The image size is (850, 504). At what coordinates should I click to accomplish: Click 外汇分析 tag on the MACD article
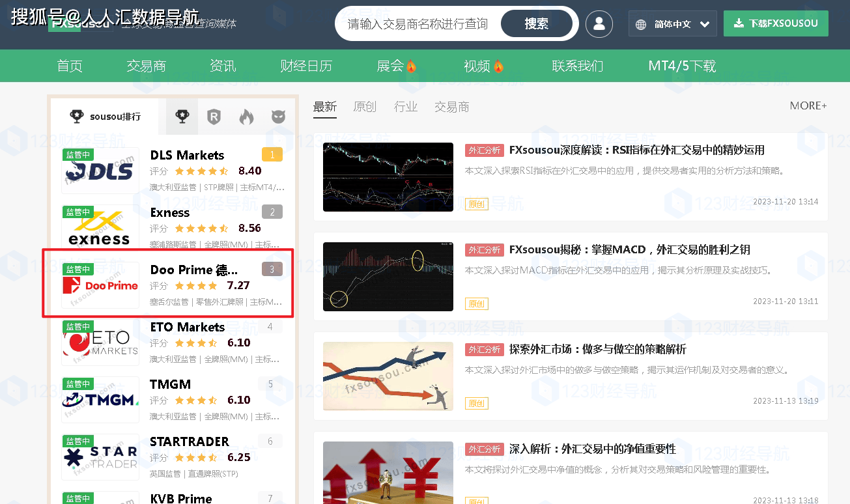point(485,250)
